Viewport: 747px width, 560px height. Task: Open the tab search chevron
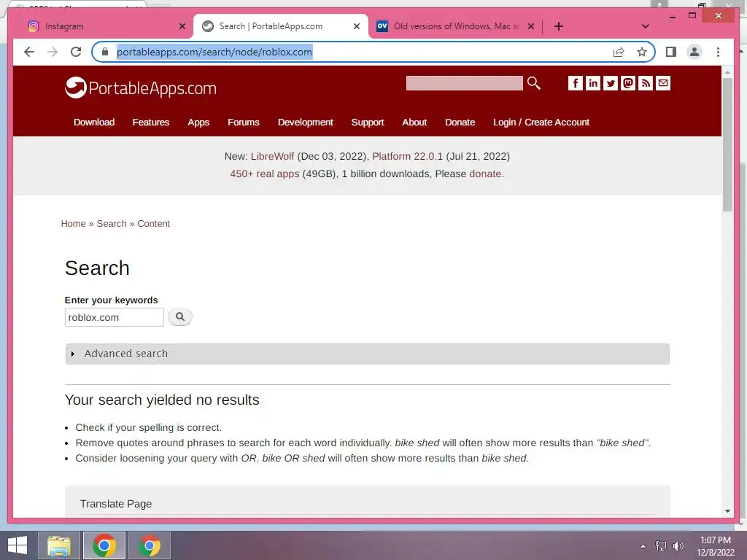tap(645, 26)
